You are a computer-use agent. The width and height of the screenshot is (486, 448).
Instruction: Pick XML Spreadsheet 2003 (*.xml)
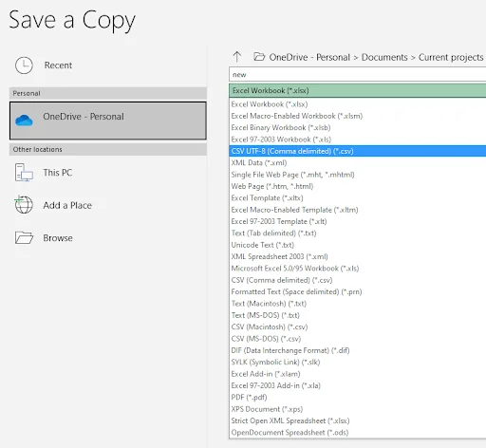[358, 256]
